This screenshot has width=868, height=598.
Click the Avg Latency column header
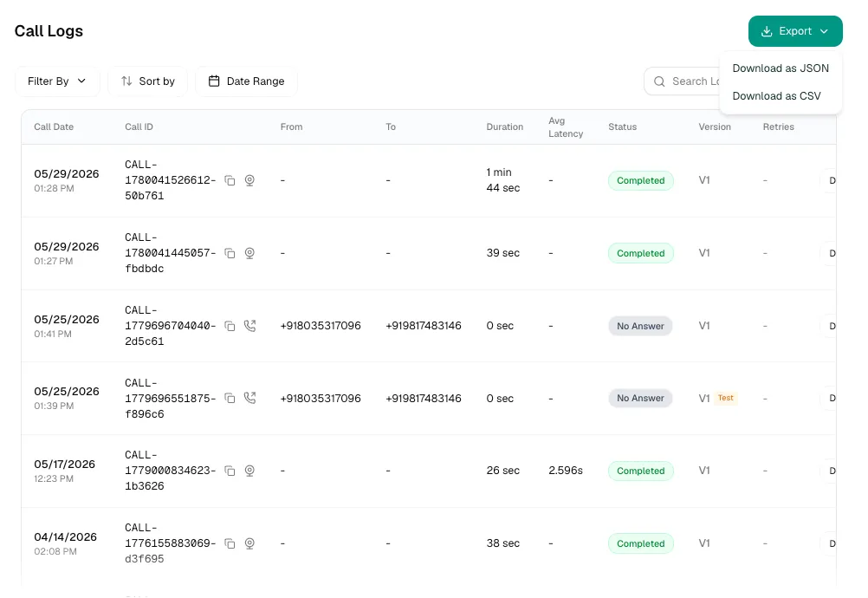[x=565, y=127]
